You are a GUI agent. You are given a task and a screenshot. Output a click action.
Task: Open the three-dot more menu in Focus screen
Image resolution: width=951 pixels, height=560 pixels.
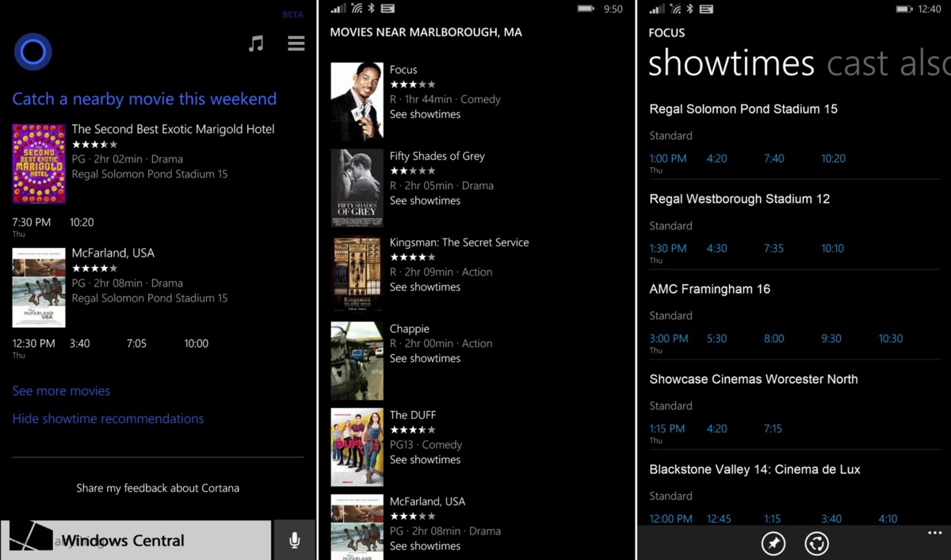pyautogui.click(x=934, y=533)
